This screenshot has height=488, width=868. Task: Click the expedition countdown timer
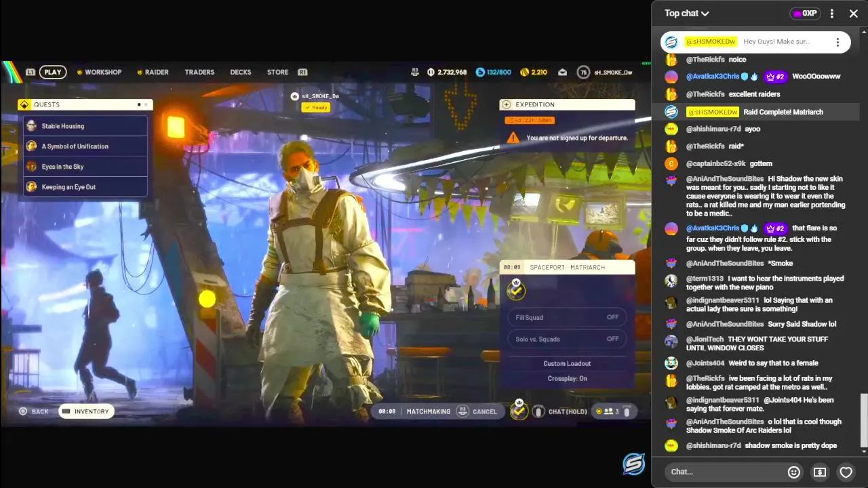click(529, 120)
